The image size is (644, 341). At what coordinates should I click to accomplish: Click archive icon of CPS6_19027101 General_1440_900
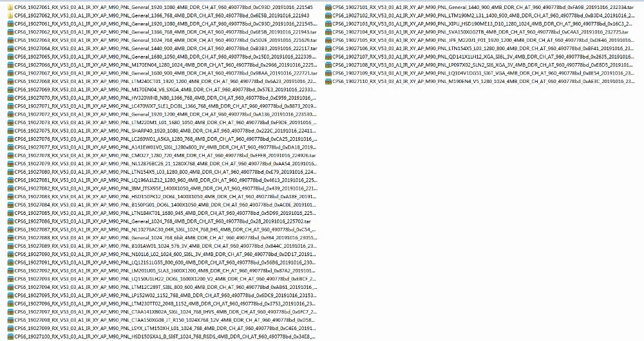328,7
